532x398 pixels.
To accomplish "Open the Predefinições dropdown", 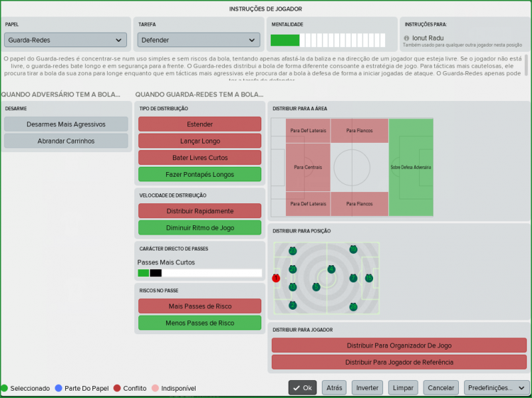I will [496, 387].
